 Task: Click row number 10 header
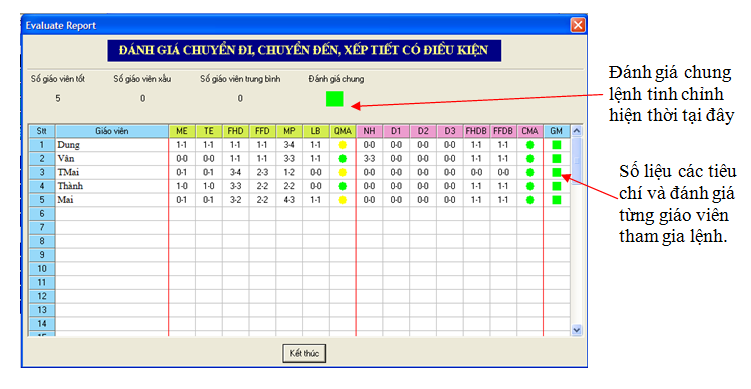tap(42, 269)
